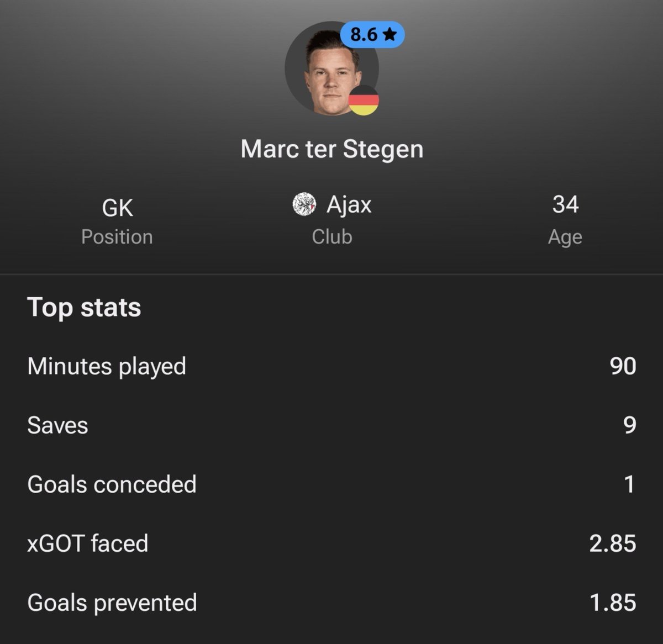
Task: Click the 90 minutes played value
Action: pyautogui.click(x=623, y=366)
